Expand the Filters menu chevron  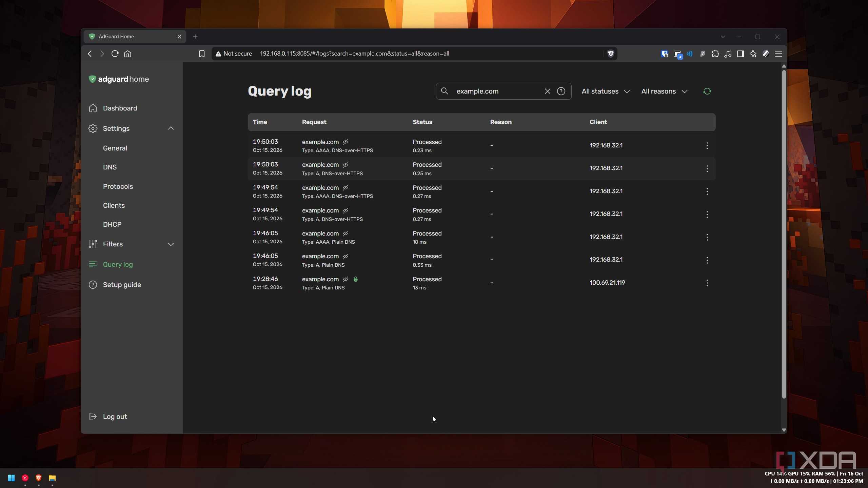pyautogui.click(x=171, y=244)
